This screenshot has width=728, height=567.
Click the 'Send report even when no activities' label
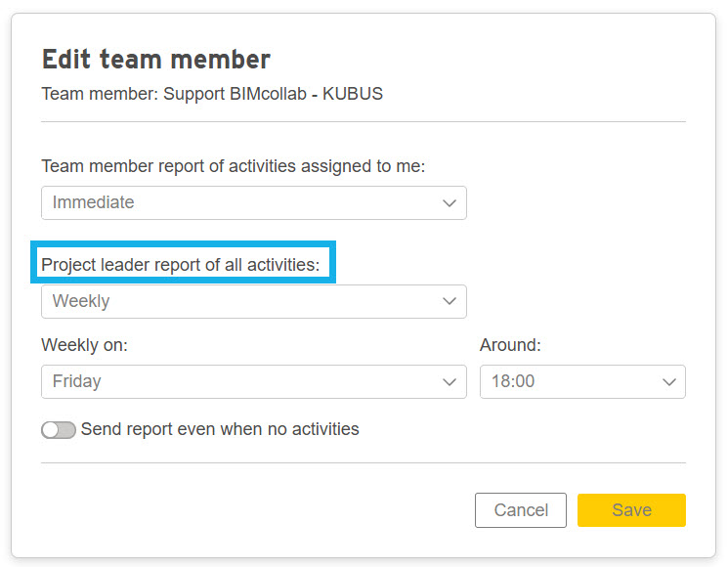[220, 429]
